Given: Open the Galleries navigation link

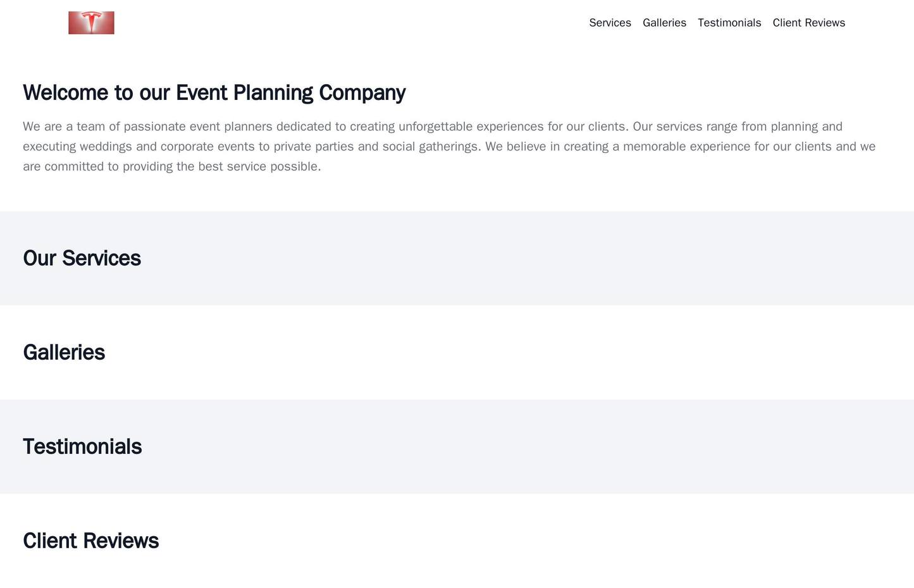Looking at the screenshot, I should (664, 23).
